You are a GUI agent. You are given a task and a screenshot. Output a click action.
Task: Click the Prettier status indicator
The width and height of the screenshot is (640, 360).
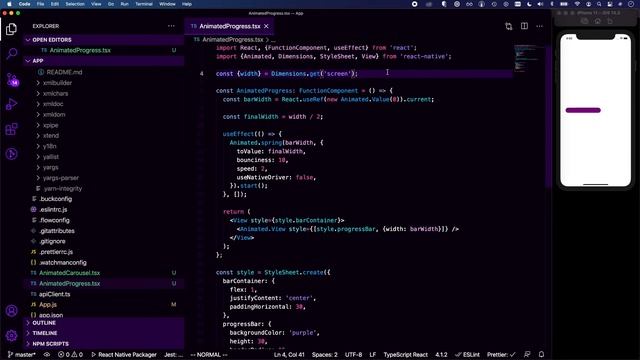tap(501, 355)
